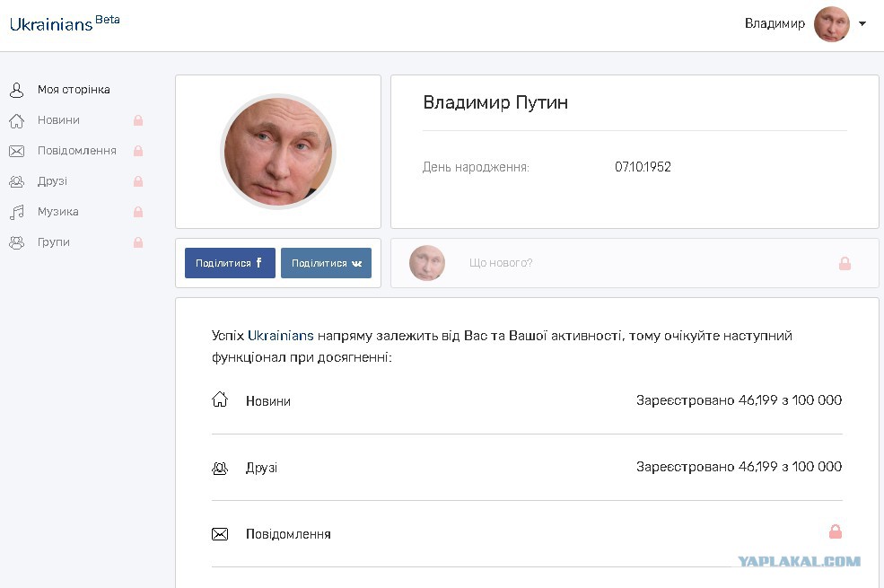Share via the Поділитися Facebook button

[x=230, y=263]
